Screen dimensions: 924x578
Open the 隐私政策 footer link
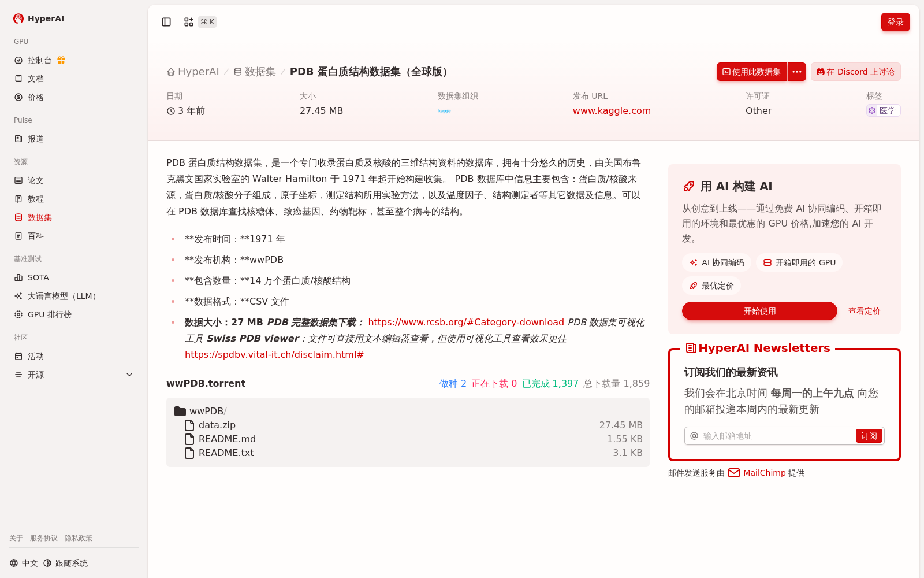(x=79, y=538)
